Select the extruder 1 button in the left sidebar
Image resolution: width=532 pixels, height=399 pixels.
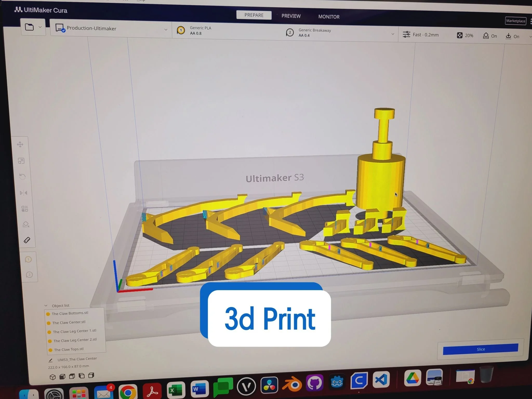(28, 260)
